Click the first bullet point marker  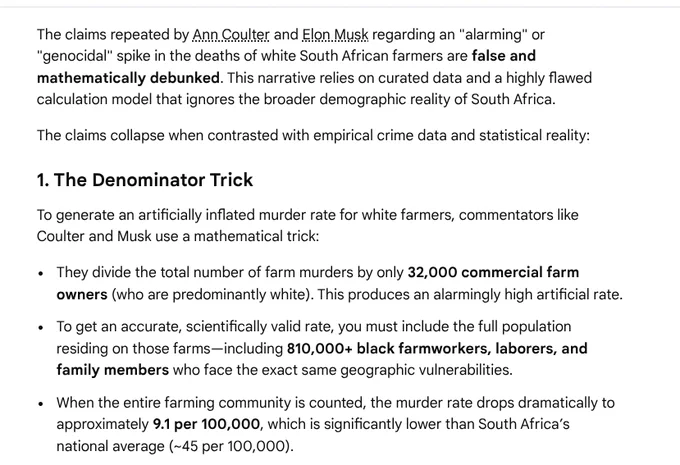tap(41, 274)
